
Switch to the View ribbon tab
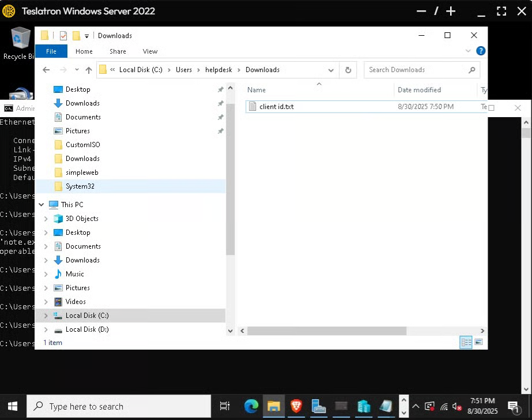coord(150,51)
